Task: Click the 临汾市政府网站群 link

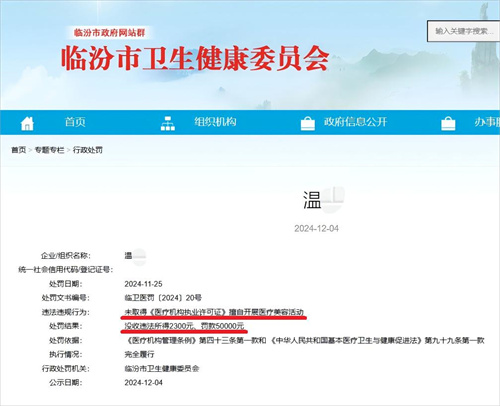Action: pyautogui.click(x=110, y=33)
